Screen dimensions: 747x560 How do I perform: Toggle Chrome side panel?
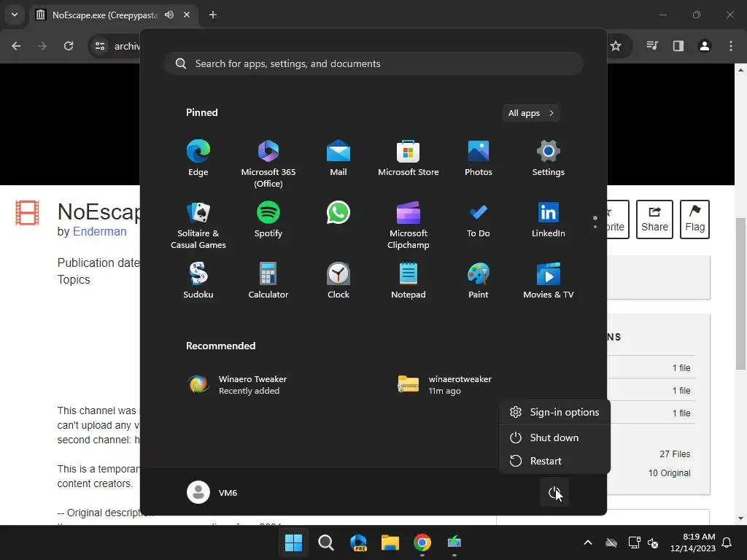[678, 46]
